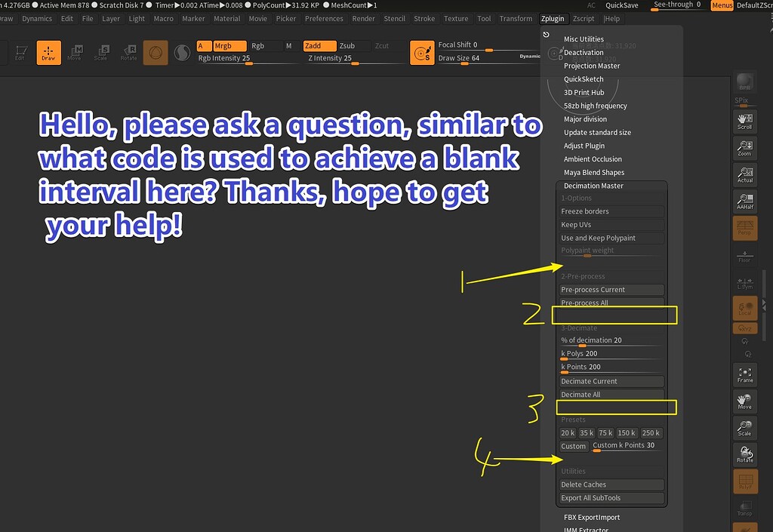Click the Zoom icon on the right shelf

pyautogui.click(x=744, y=146)
